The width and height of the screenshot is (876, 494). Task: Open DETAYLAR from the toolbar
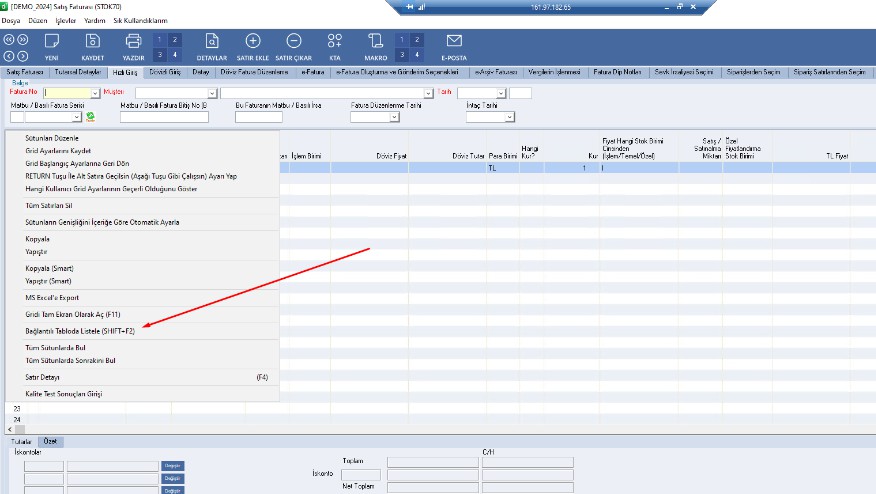[211, 42]
